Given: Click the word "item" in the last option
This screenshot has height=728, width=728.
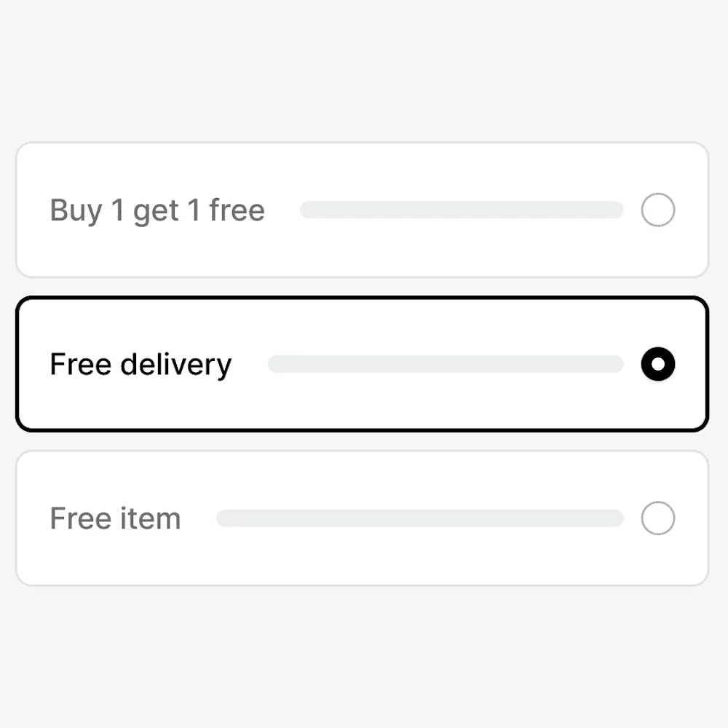Looking at the screenshot, I should 151,519.
